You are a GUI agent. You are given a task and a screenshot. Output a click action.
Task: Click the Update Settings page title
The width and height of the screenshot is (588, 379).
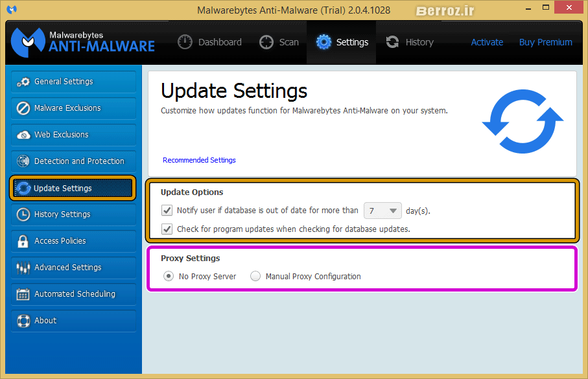tap(234, 91)
